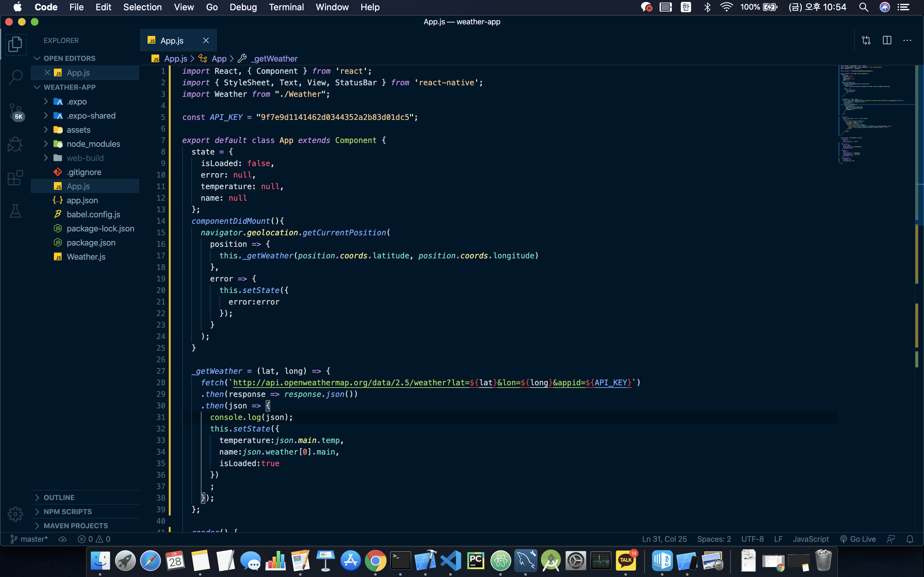Open notifications bell in status bar

[910, 539]
